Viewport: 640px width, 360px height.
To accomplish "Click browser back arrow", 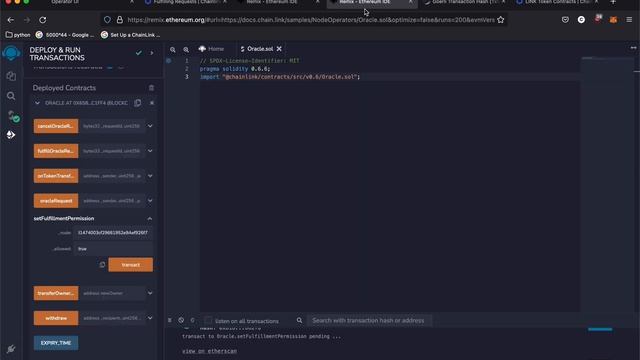I will pyautogui.click(x=11, y=20).
